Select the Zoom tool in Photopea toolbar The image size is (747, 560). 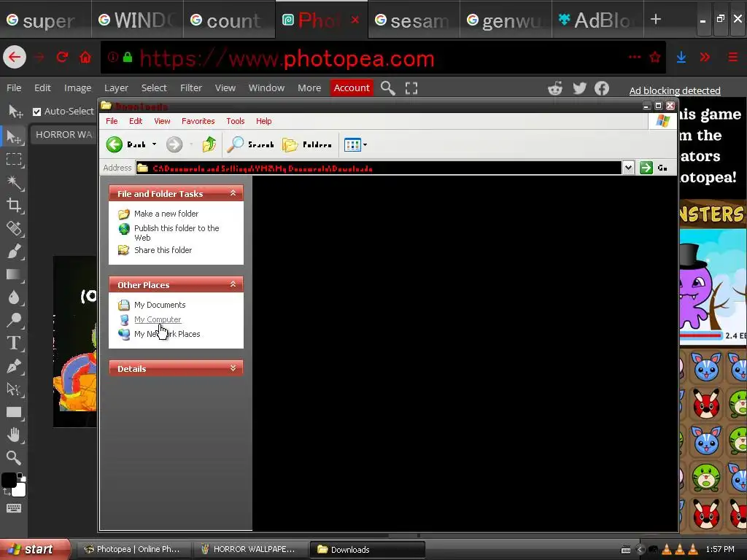(14, 458)
